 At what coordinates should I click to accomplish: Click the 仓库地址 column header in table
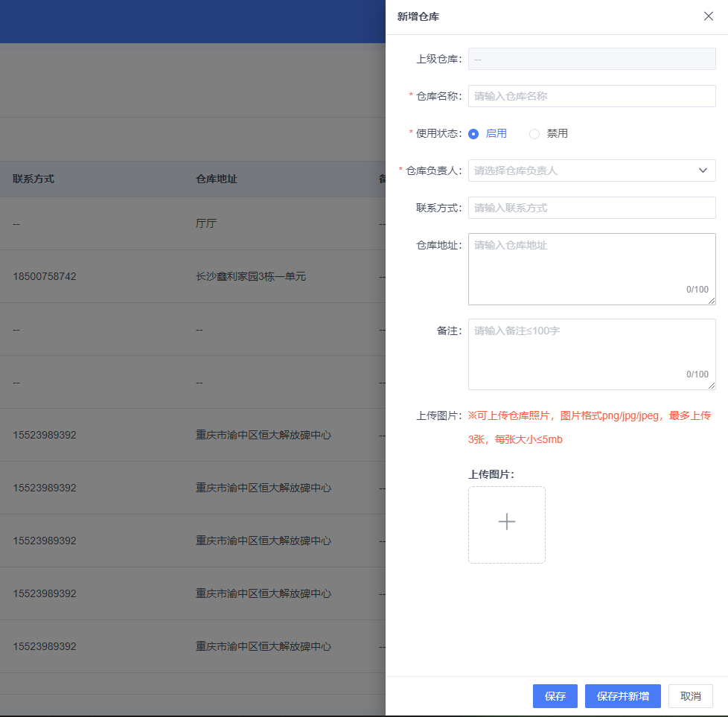217,179
